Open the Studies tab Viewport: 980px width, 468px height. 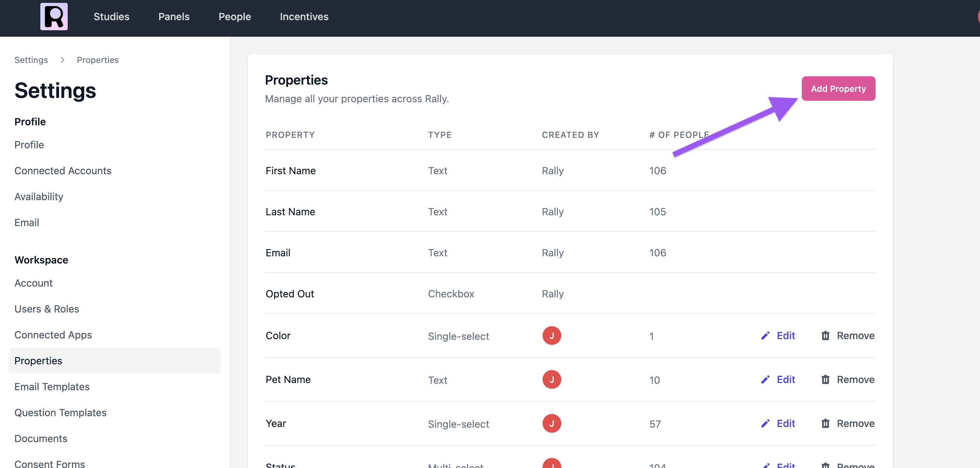point(111,16)
